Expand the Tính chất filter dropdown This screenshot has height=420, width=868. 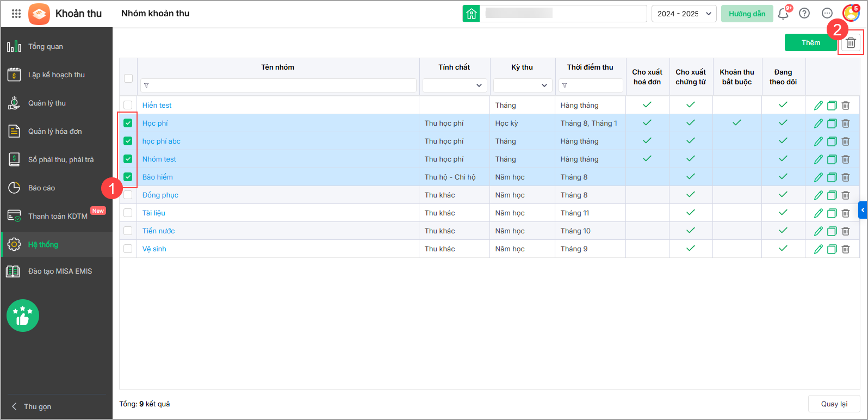coord(455,85)
